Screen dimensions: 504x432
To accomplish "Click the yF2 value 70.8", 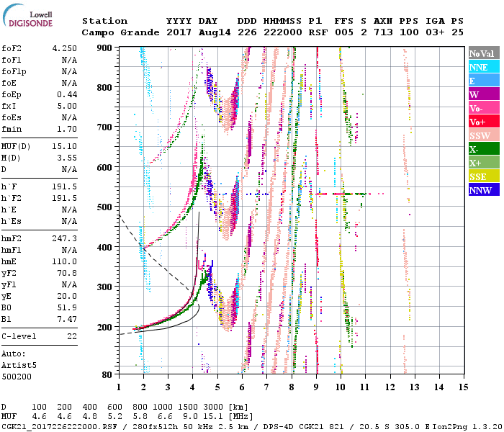I will 67,273.
